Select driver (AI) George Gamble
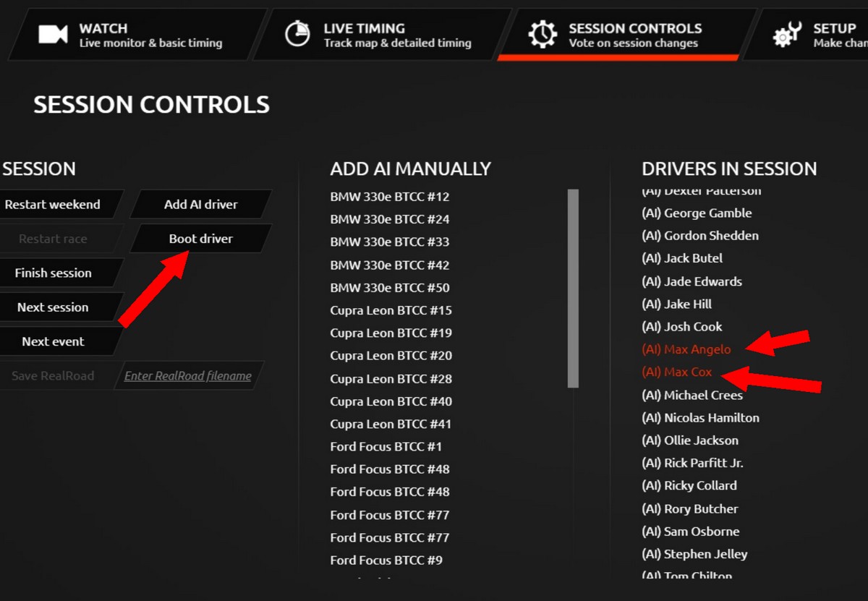Viewport: 868px width, 601px height. coord(697,213)
